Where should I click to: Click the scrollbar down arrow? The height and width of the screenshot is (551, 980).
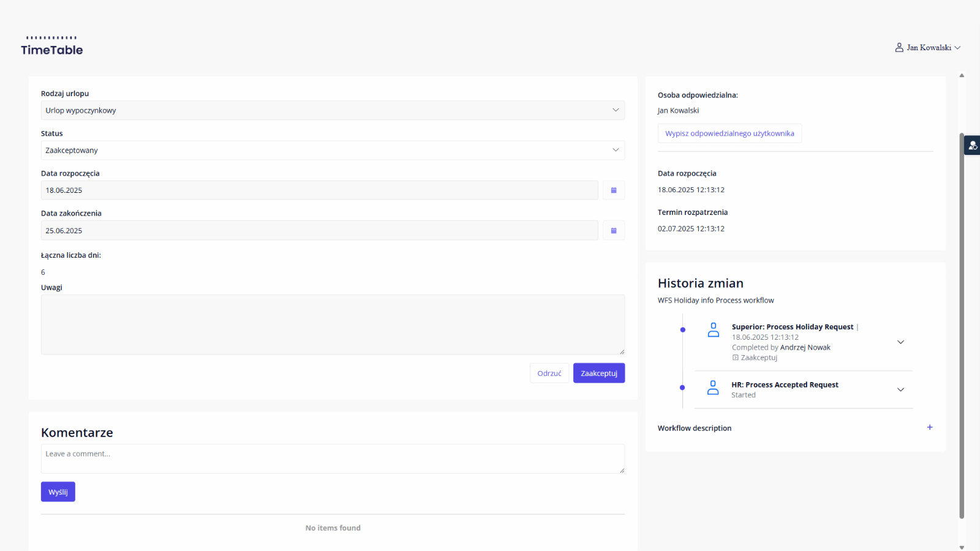[x=962, y=547]
